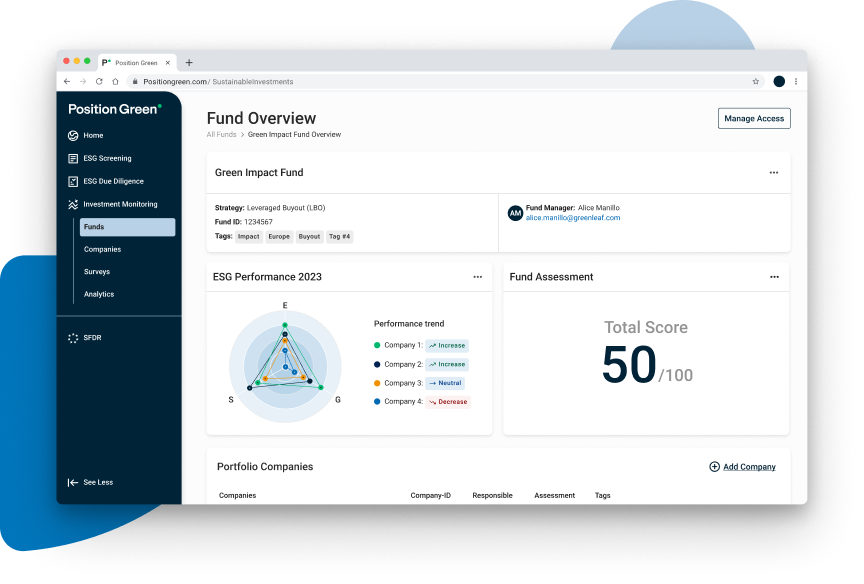This screenshot has height=584, width=864.
Task: Go to Analytics sidebar item
Action: point(99,295)
